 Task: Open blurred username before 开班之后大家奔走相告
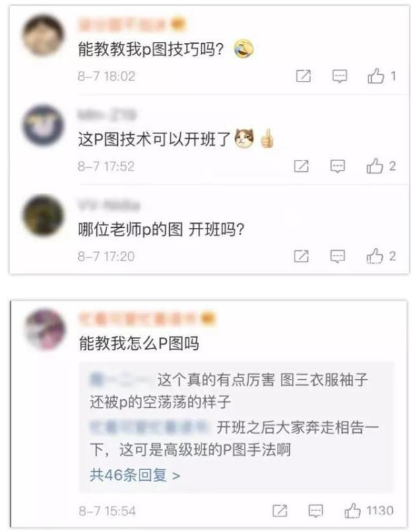[150, 427]
